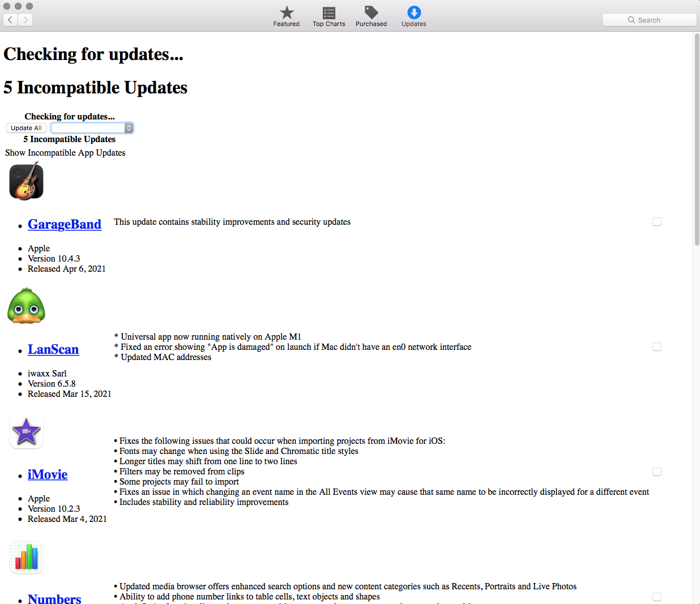Click into the Search field

point(649,20)
